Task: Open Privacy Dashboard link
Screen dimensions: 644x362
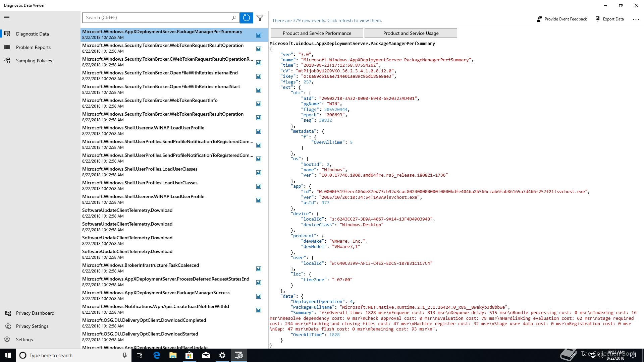Action: point(40,313)
